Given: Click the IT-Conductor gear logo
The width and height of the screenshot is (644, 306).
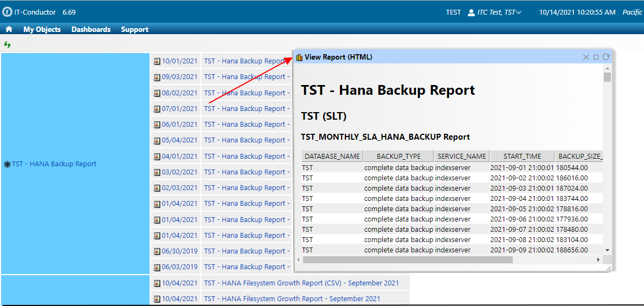Looking at the screenshot, I should pyautogui.click(x=7, y=12).
